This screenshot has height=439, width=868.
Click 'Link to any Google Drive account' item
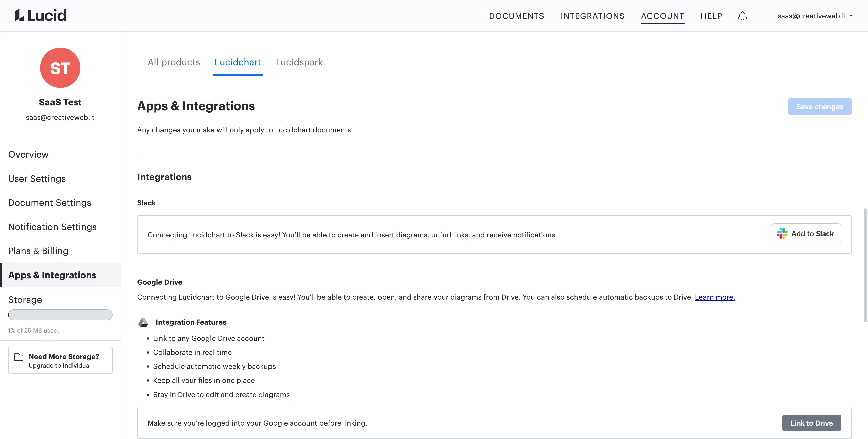point(208,338)
